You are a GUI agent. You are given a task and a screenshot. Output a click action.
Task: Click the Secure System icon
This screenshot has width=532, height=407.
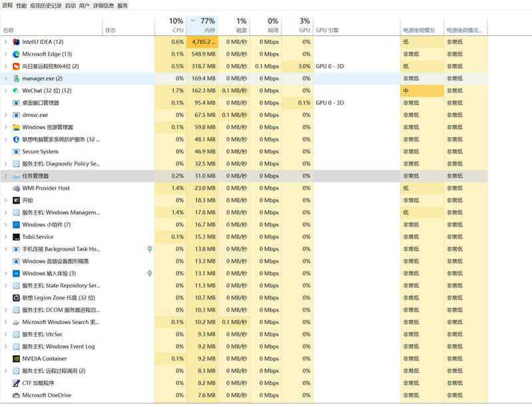16,152
